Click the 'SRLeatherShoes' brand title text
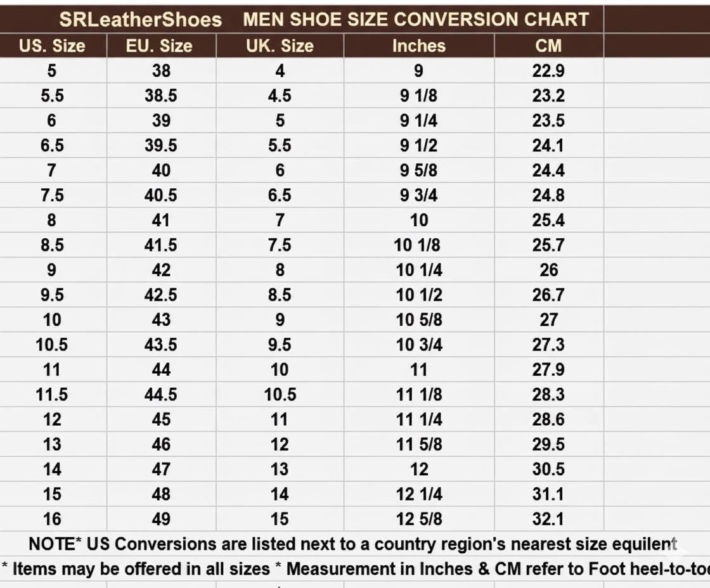710x588 pixels. coord(141,20)
